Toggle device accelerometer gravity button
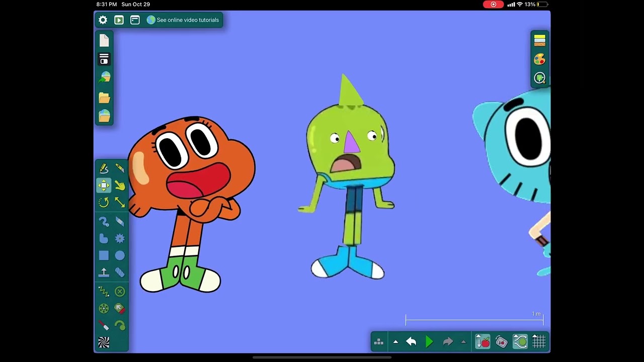Image resolution: width=644 pixels, height=362 pixels. pyautogui.click(x=502, y=342)
